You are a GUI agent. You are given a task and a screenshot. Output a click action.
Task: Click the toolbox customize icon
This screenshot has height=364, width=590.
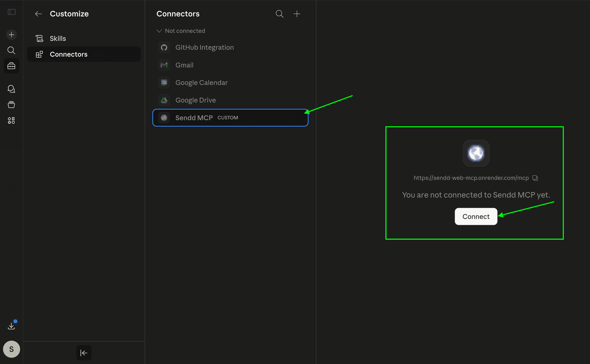point(11,66)
